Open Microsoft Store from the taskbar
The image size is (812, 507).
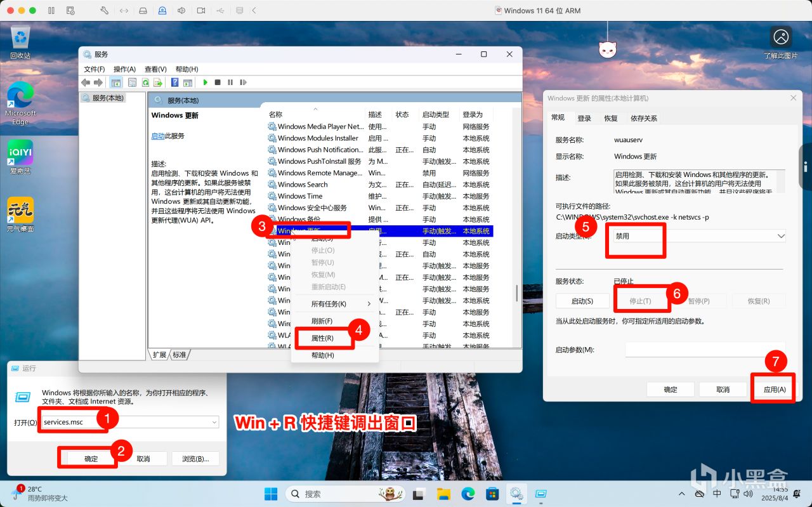[492, 494]
